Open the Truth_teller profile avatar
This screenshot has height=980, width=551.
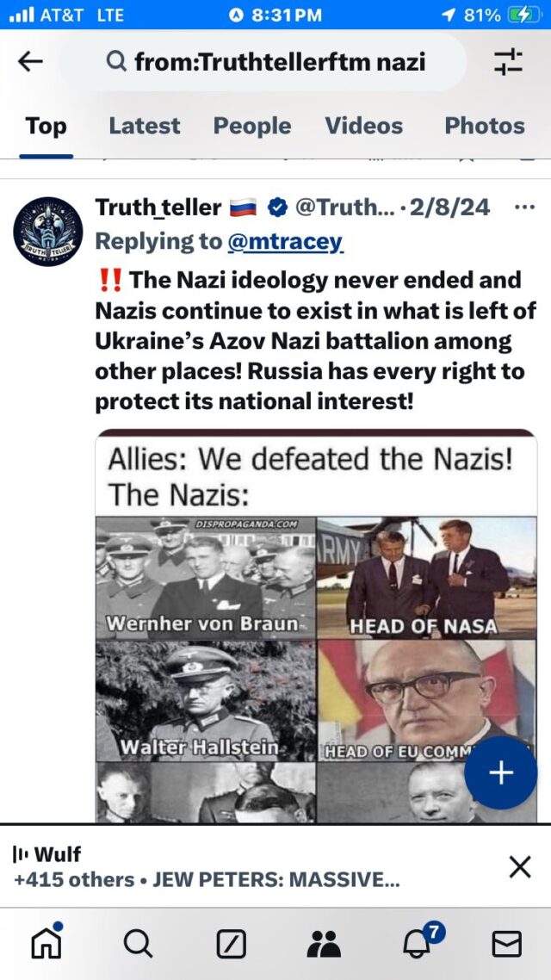pyautogui.click(x=48, y=232)
